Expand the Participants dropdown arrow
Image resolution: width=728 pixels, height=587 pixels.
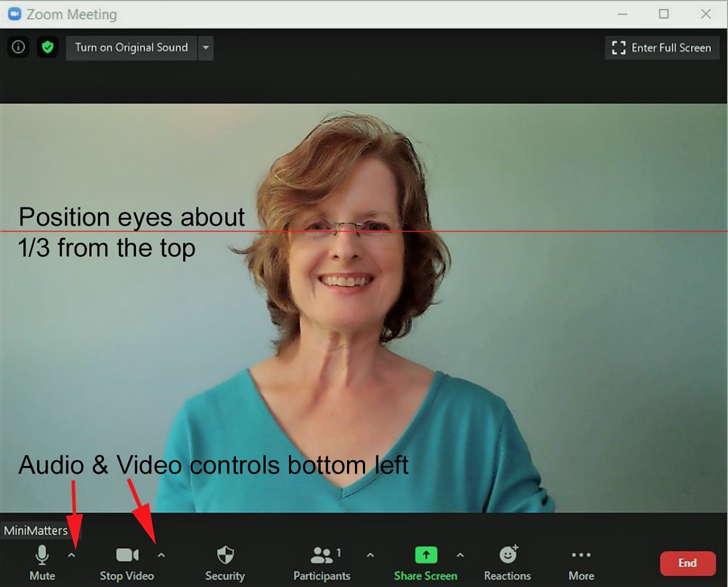[370, 554]
